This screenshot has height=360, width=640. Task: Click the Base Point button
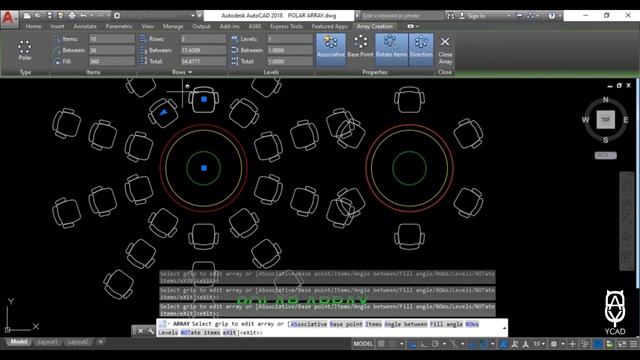[360, 46]
